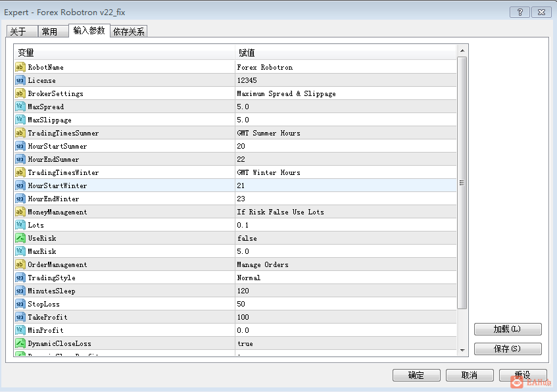Click the vertical scrollbar thumb
Screen dimensions: 557x392
pyautogui.click(x=462, y=183)
